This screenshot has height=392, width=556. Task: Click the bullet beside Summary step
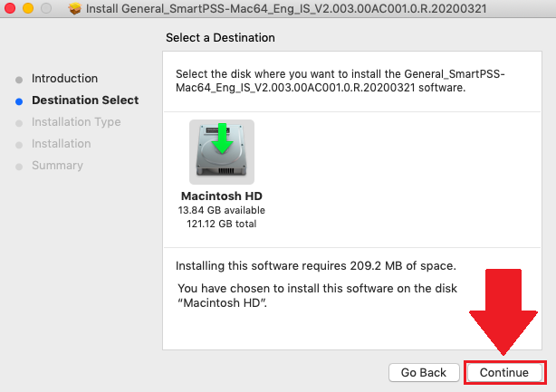point(19,166)
